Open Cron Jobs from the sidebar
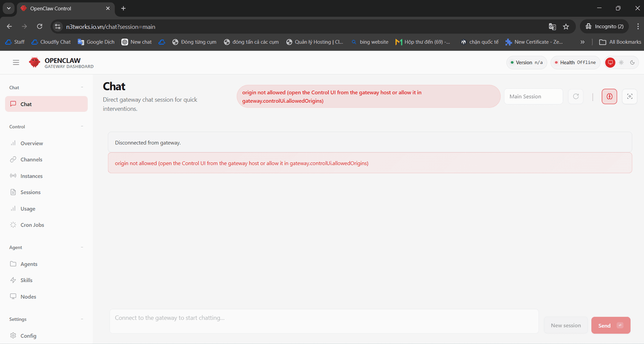The height and width of the screenshot is (344, 644). (x=32, y=225)
